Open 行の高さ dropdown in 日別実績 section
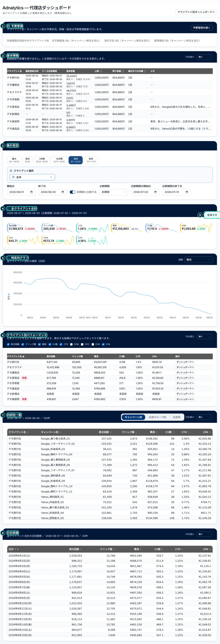 click(x=204, y=534)
